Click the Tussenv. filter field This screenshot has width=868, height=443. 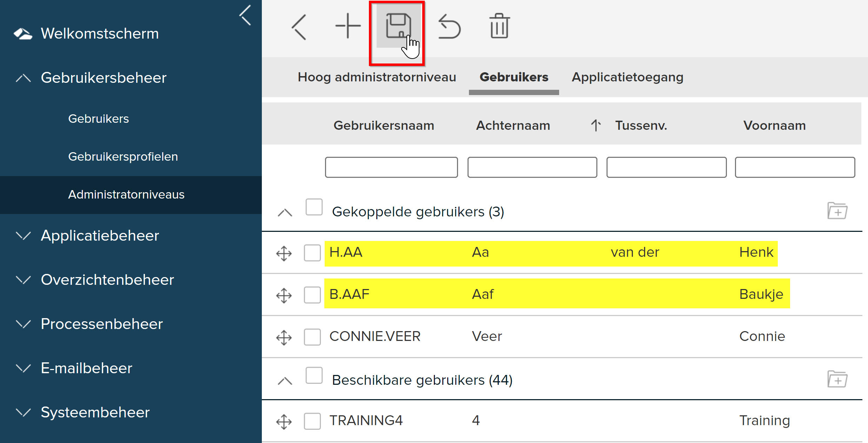point(667,167)
